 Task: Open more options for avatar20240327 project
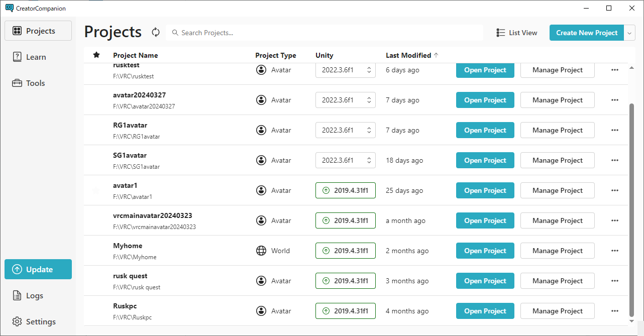615,100
